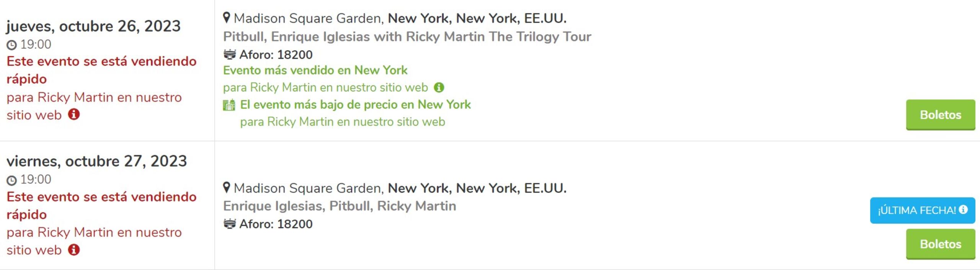Click the clock icon under jueves, octubre 26

[x=12, y=45]
